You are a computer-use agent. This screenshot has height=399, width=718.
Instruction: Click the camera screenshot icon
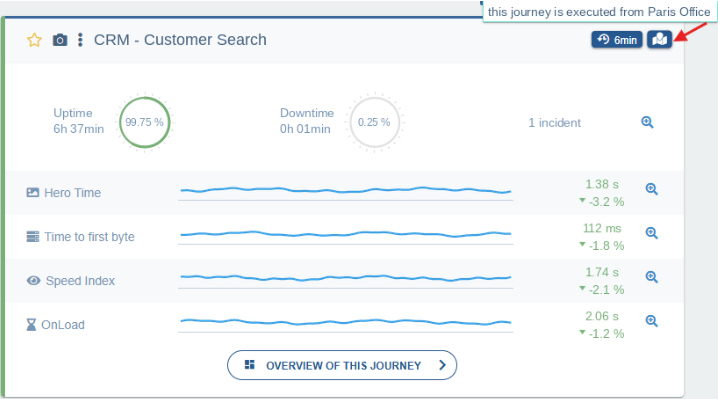(x=60, y=40)
